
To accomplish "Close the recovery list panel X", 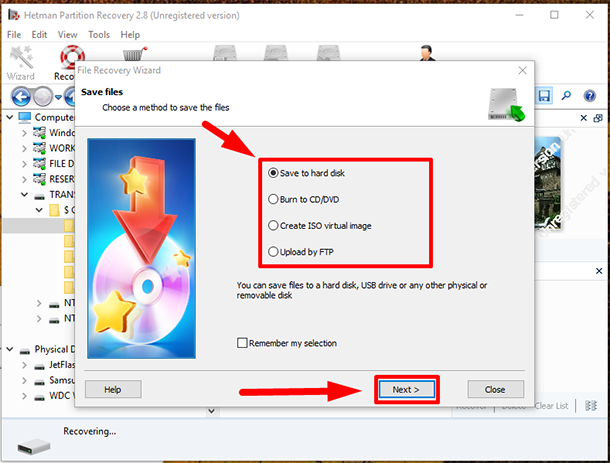I will pyautogui.click(x=599, y=271).
